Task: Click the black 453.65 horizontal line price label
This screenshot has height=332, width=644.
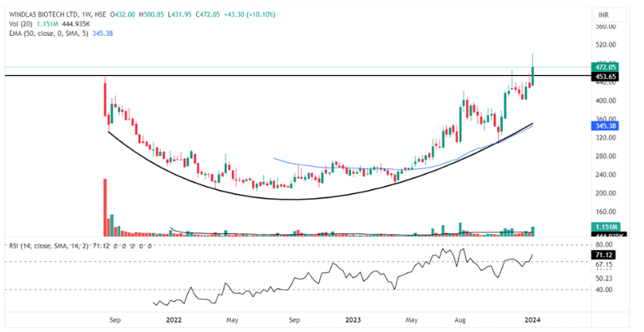Action: click(x=606, y=76)
